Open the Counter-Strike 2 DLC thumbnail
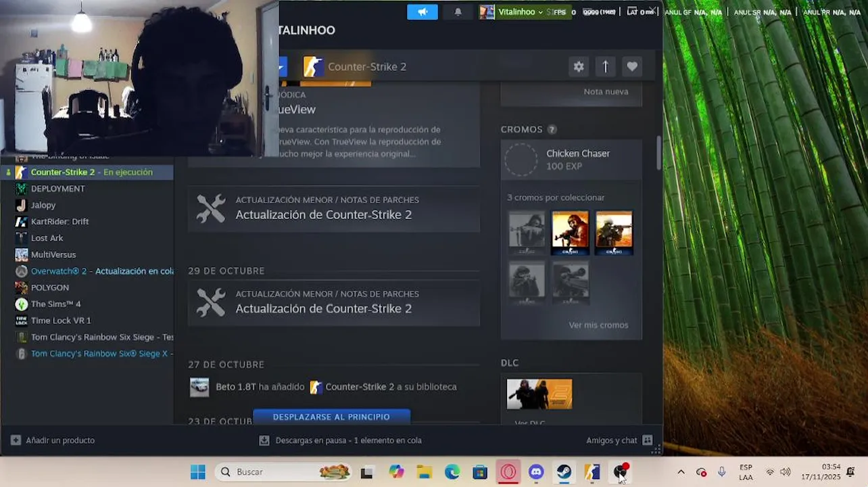 [539, 394]
